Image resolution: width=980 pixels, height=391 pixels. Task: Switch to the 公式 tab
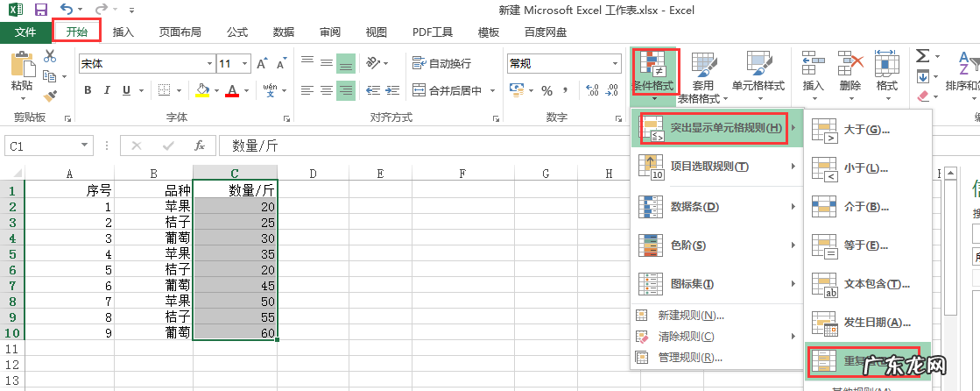pyautogui.click(x=237, y=32)
